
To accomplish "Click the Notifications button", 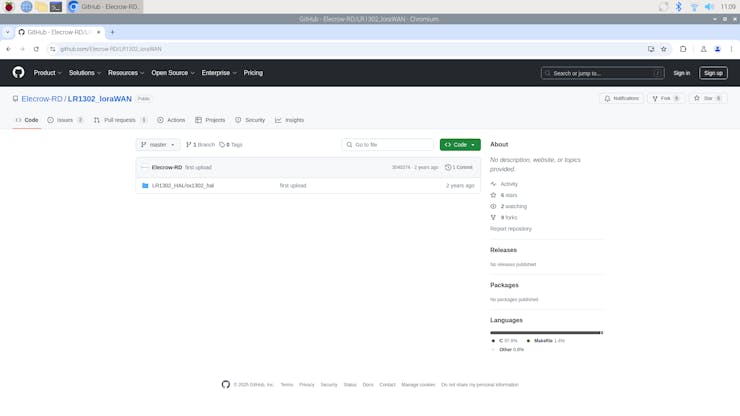I will point(622,98).
